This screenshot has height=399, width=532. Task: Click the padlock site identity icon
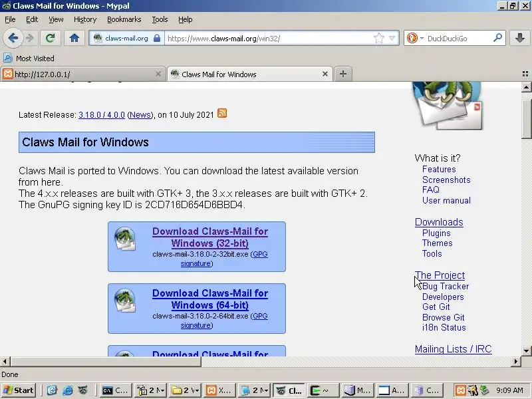click(157, 38)
